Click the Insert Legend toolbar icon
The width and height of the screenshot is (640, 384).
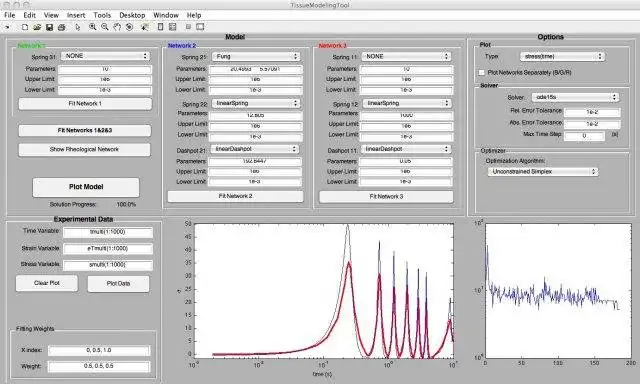[173, 27]
